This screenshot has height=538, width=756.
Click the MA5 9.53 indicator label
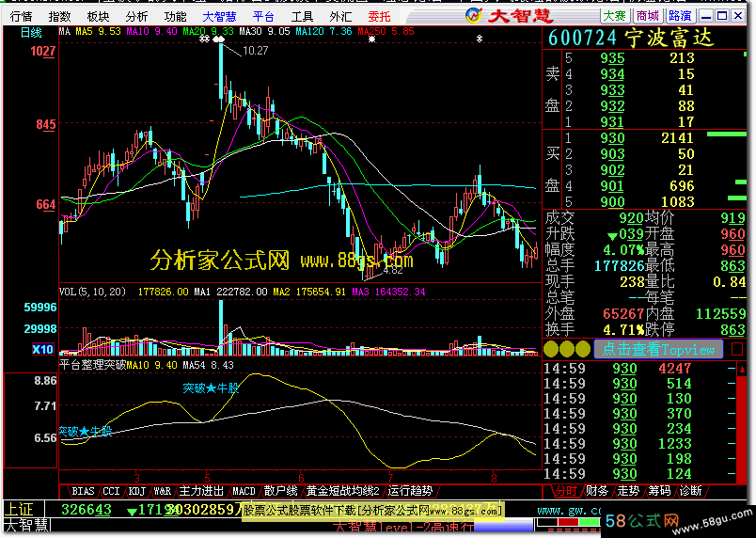pos(98,31)
